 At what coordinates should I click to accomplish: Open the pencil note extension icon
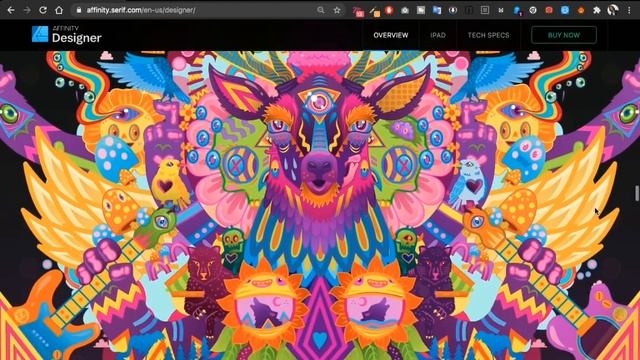coord(375,11)
